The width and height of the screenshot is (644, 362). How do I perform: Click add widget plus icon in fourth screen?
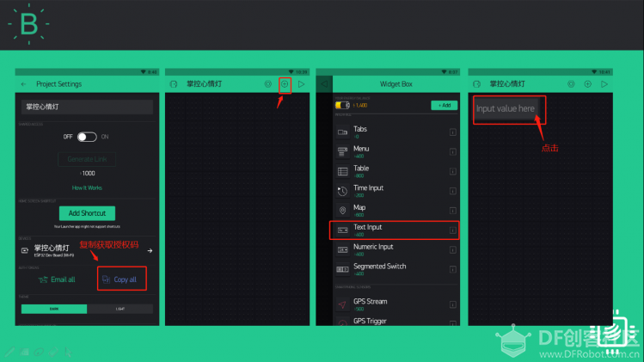click(588, 84)
